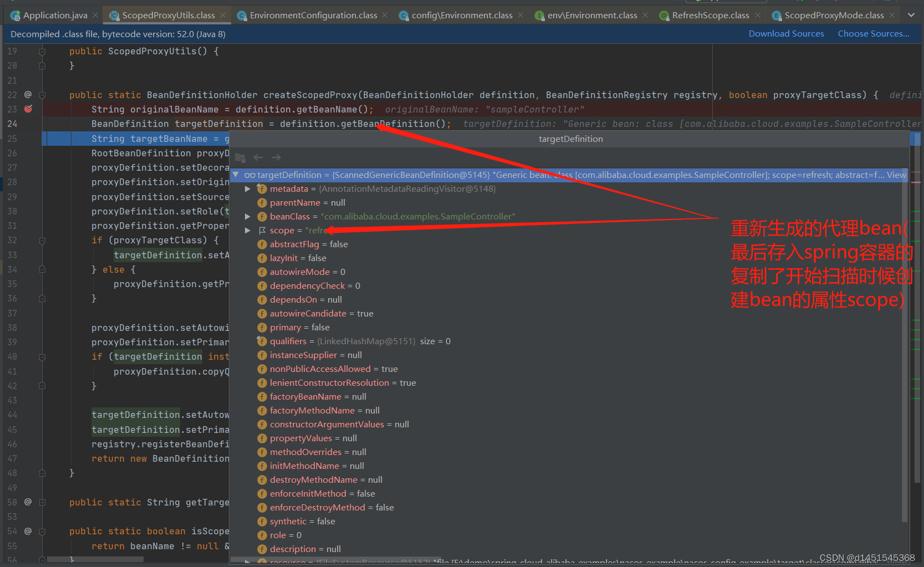This screenshot has width=924, height=567.
Task: Open the hidden editor tabs dropdown
Action: [911, 15]
